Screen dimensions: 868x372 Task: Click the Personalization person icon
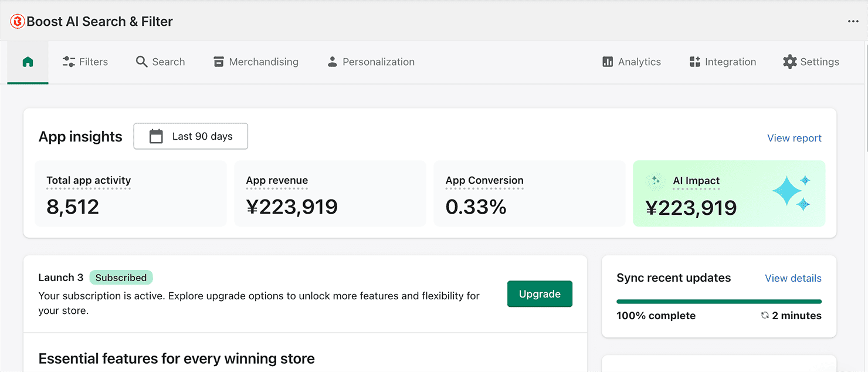pos(333,62)
